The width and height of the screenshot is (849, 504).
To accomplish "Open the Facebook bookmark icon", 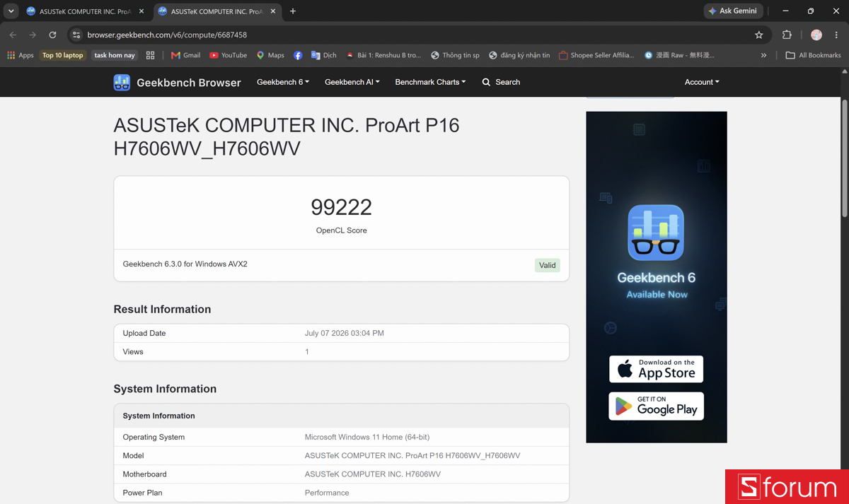I will tap(298, 55).
